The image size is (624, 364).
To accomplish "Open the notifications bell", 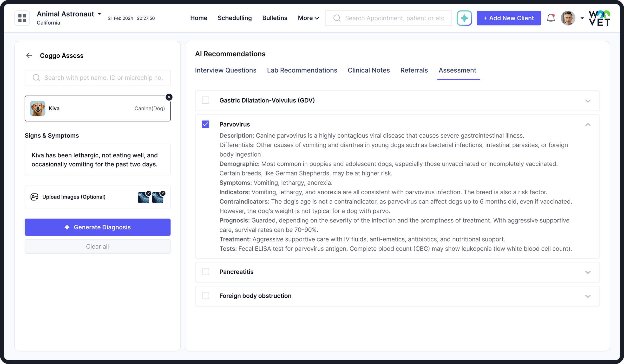I will [x=551, y=18].
